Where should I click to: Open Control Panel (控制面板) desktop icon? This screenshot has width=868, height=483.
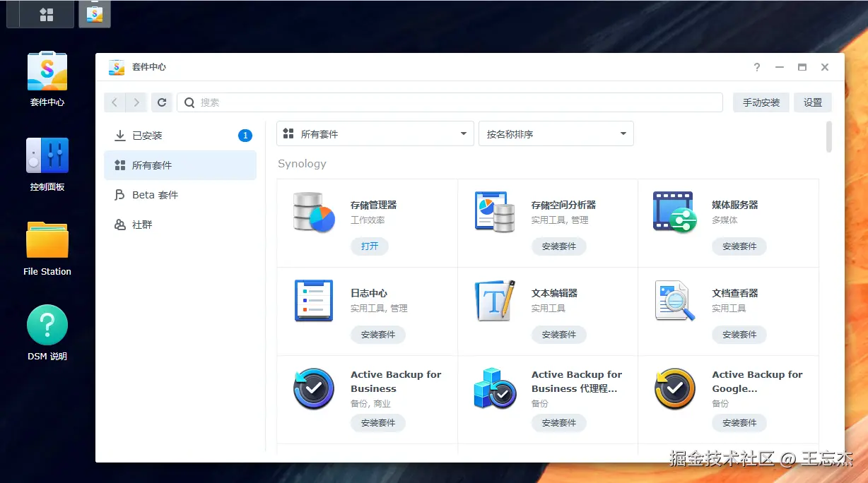[x=47, y=155]
